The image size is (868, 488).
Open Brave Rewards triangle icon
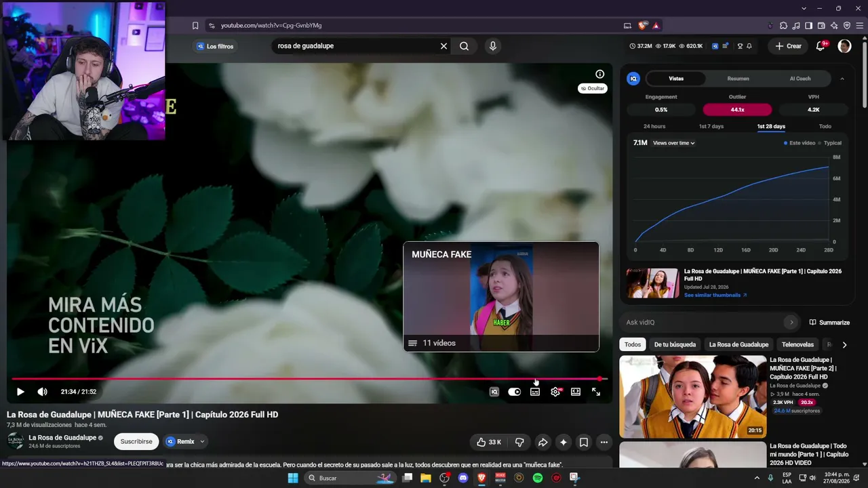[656, 26]
